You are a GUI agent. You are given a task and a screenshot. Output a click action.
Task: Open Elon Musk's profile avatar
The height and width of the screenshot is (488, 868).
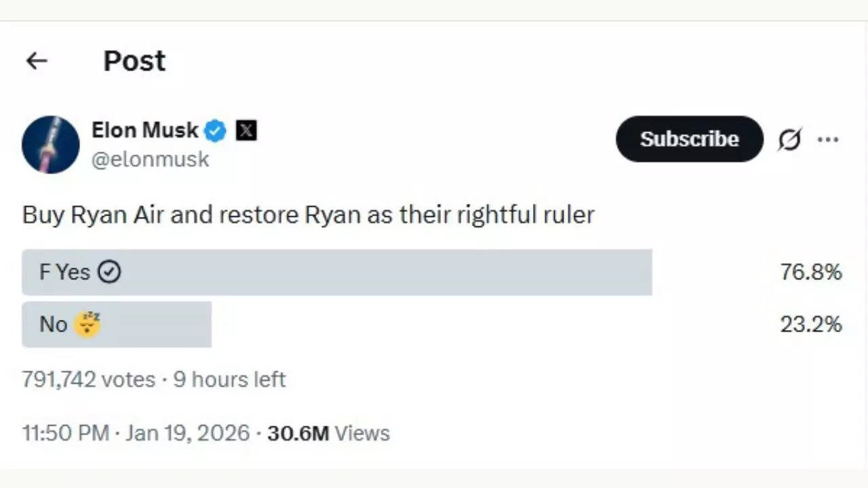[51, 144]
